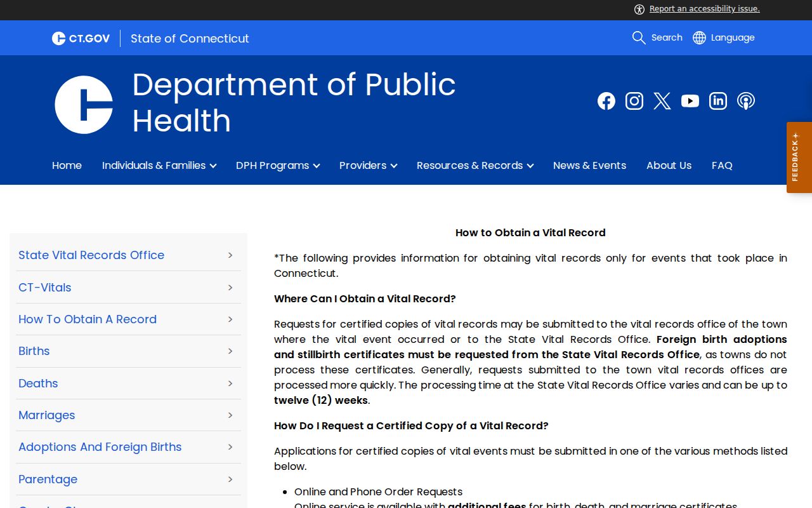
Task: Click the 'How to Obtain a Vital Record' heading
Action: [x=530, y=233]
